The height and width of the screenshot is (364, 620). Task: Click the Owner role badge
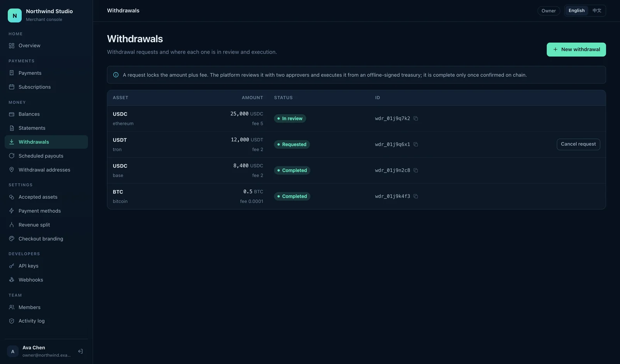pos(549,11)
